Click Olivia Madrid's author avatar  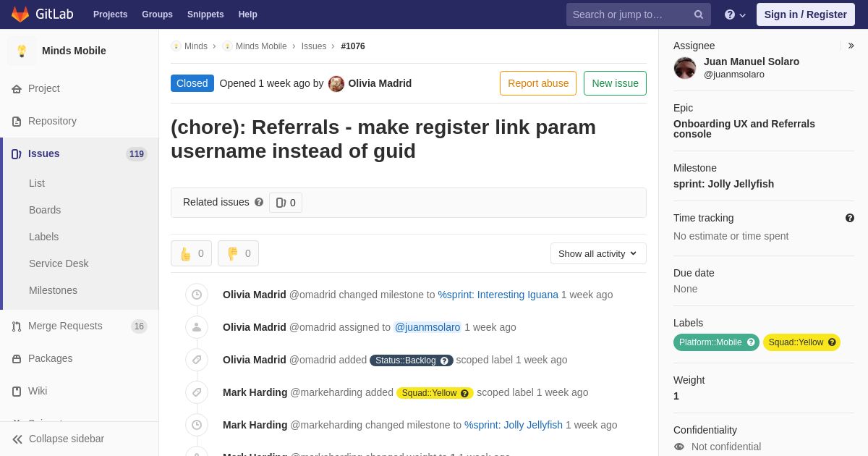click(336, 84)
